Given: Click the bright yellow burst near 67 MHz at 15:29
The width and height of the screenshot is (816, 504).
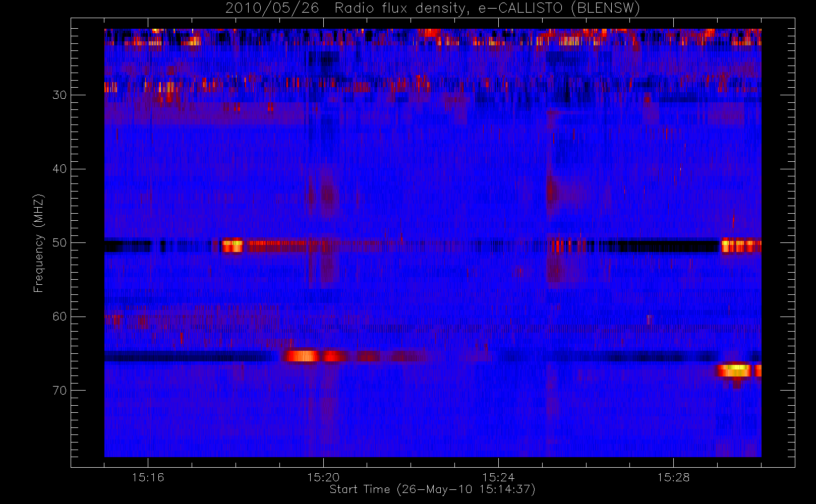Looking at the screenshot, I should (734, 370).
